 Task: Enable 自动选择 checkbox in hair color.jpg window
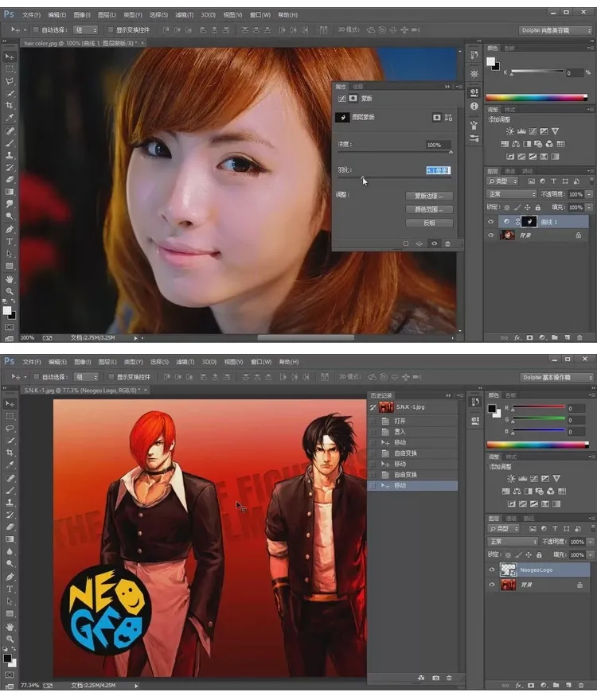[36, 30]
